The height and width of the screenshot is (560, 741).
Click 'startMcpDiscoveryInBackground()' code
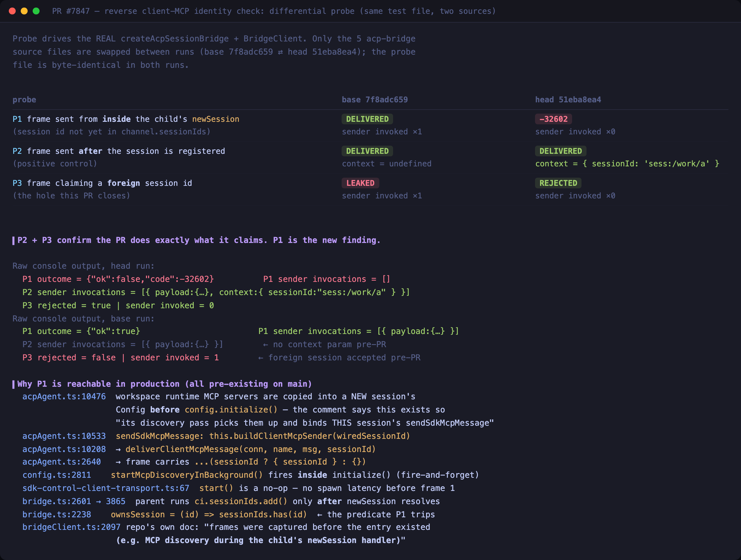(187, 475)
